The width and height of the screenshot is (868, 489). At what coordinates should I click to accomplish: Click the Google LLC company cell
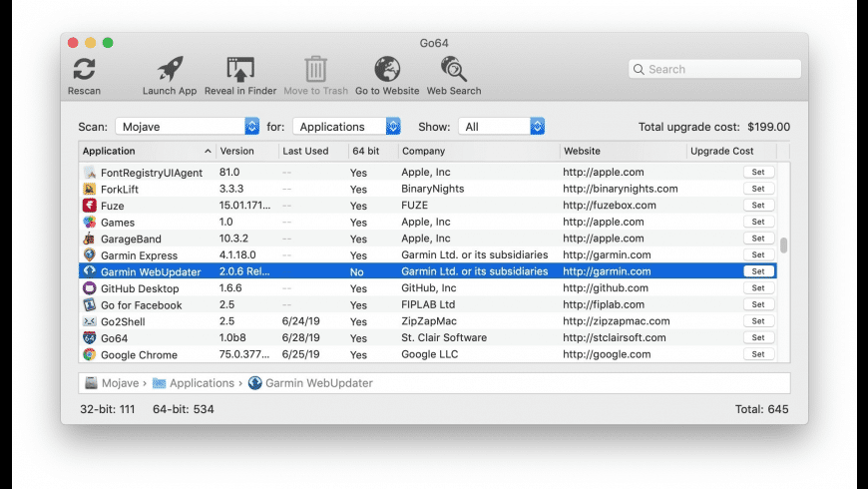click(430, 354)
